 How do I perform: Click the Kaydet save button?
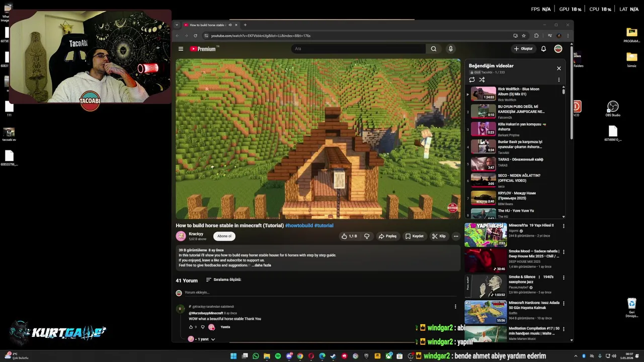415,236
